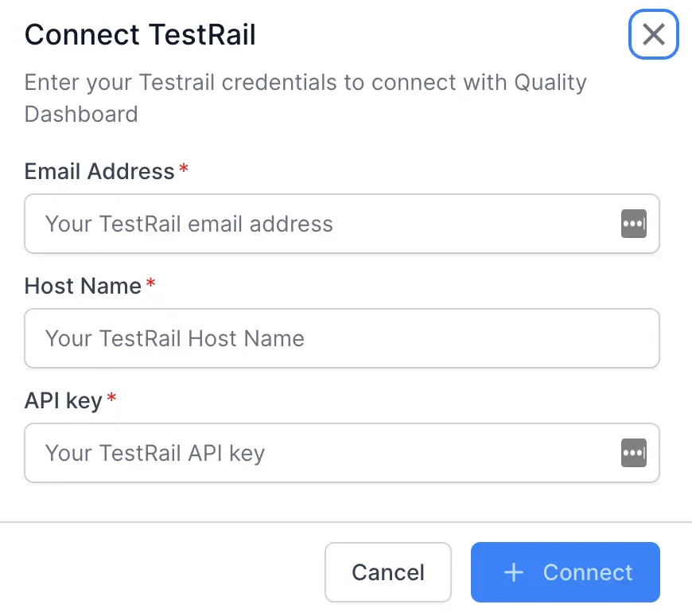Click the Connect TestRail dialog title
Screen dimensions: 692x616
[140, 34]
